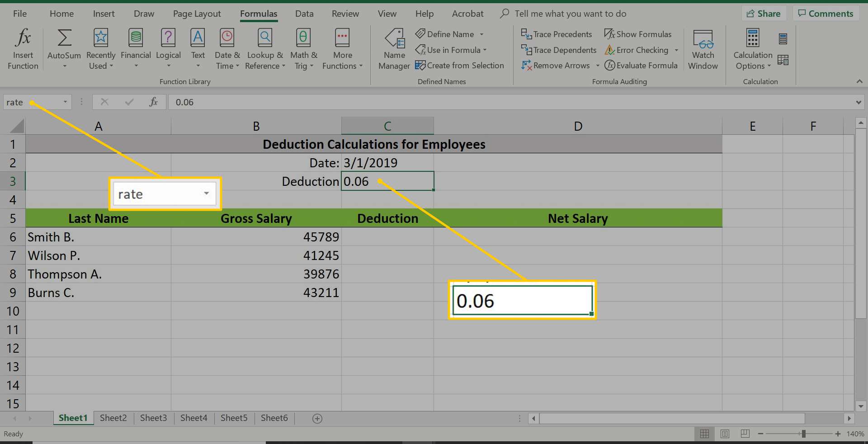
Task: Expand the Remove Arrows dropdown arrow
Action: [597, 66]
